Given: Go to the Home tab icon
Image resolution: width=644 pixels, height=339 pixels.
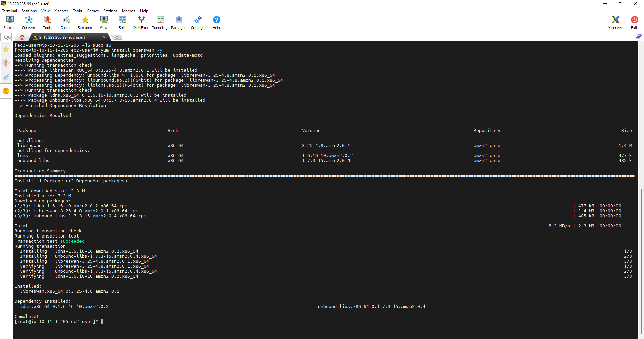Looking at the screenshot, I should (x=22, y=37).
